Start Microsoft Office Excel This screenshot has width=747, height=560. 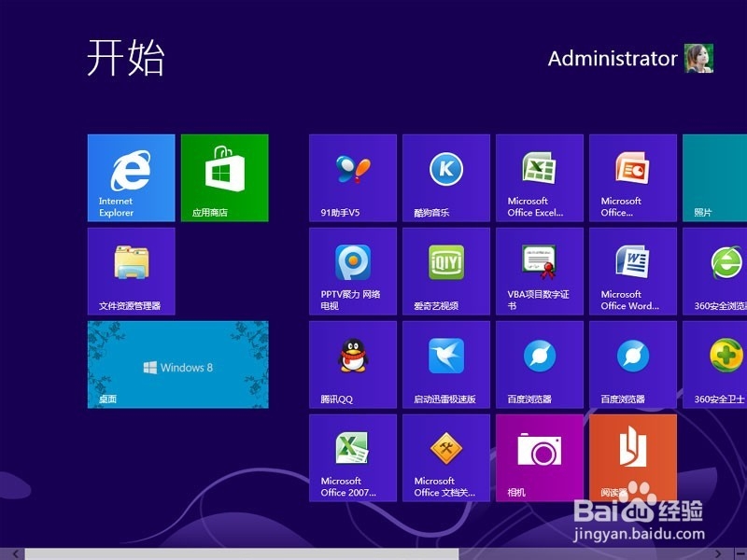pos(539,177)
